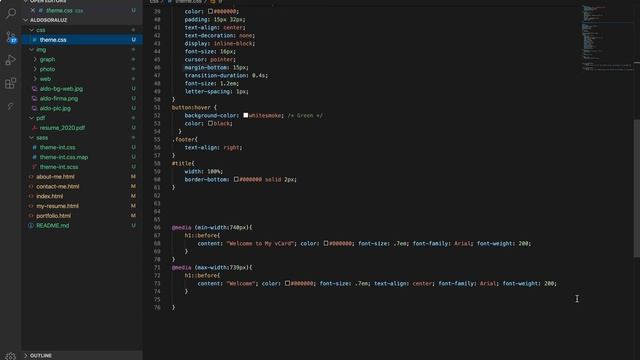640x360 pixels.
Task: Click 'transition-duration: 0.4s;' text
Action: [x=226, y=76]
